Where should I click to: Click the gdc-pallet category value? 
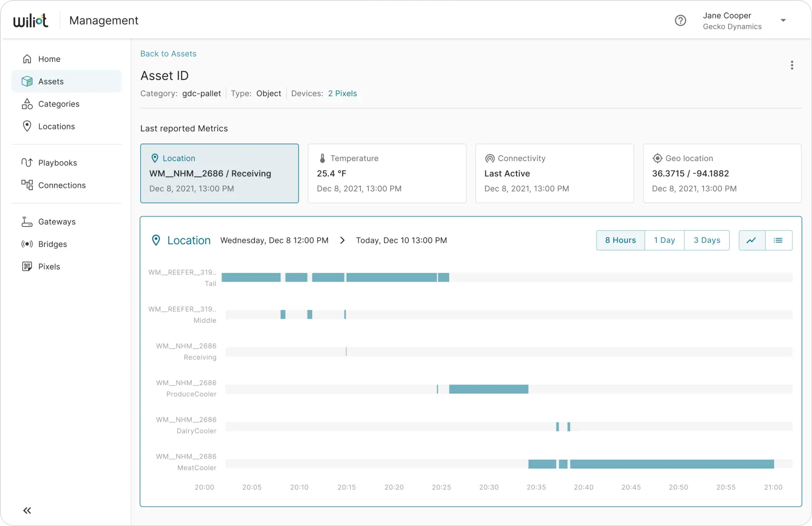pos(201,93)
